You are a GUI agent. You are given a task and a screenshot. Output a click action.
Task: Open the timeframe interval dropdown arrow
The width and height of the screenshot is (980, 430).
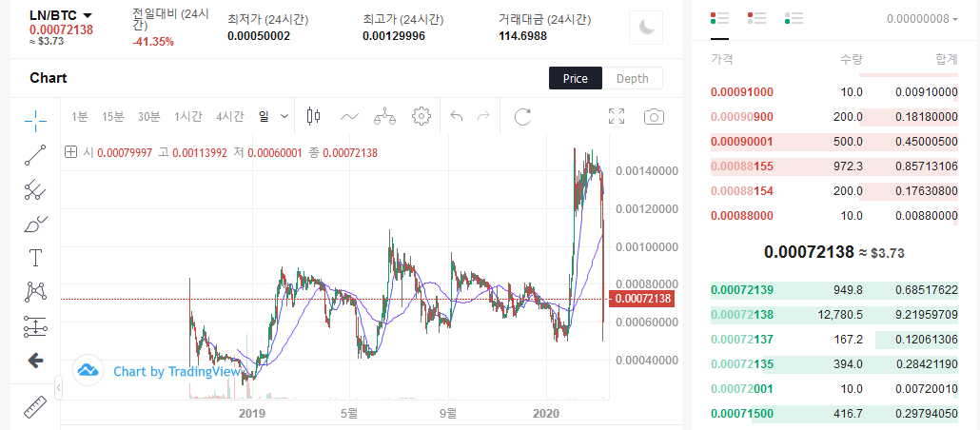pos(285,116)
